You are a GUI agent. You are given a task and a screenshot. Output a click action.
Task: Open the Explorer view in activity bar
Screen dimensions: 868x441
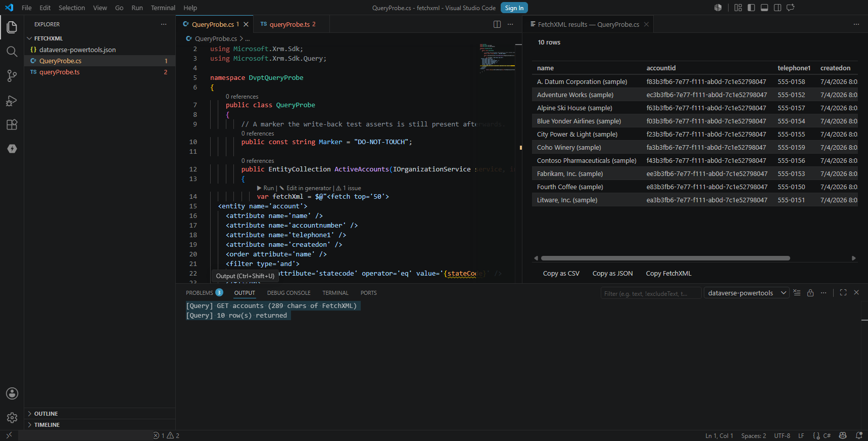pos(12,27)
